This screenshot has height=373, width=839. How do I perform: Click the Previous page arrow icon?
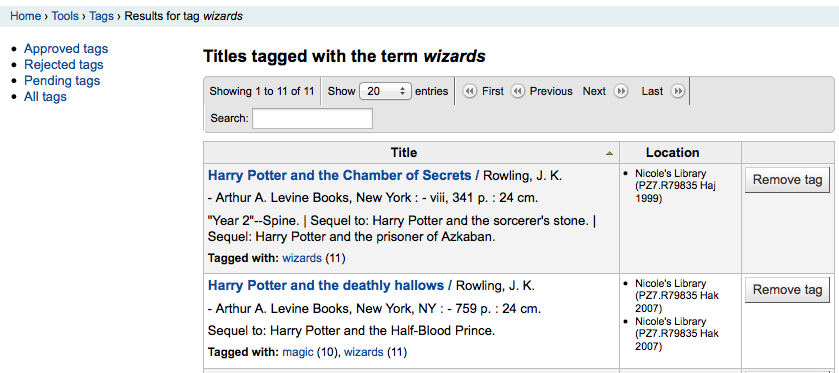point(517,92)
